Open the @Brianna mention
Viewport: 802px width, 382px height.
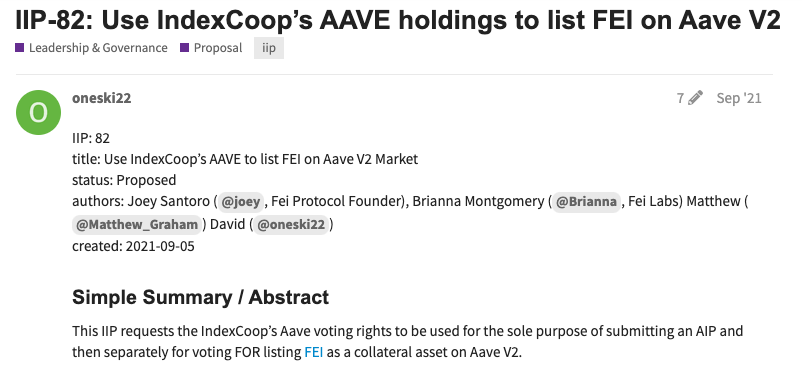click(x=586, y=201)
